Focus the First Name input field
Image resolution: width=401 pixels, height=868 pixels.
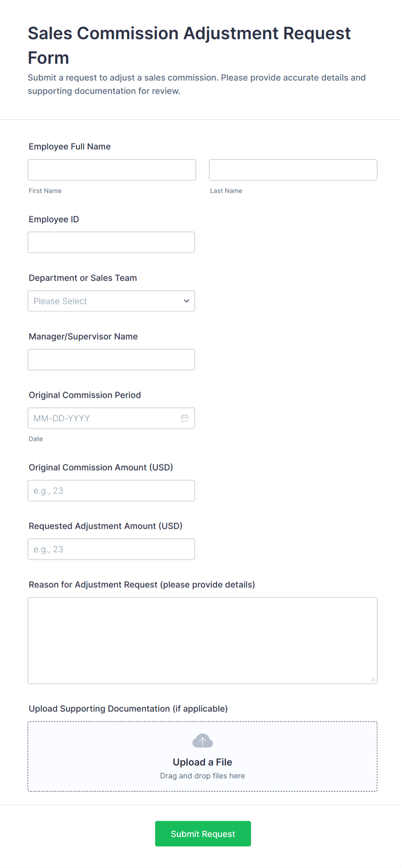[x=111, y=169]
